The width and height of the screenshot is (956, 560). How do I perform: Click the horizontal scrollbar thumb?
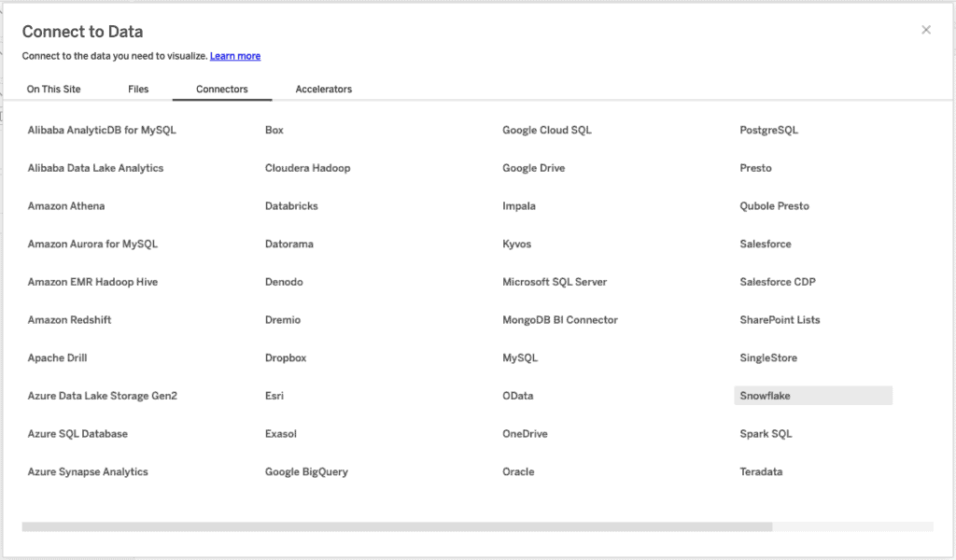[397, 526]
